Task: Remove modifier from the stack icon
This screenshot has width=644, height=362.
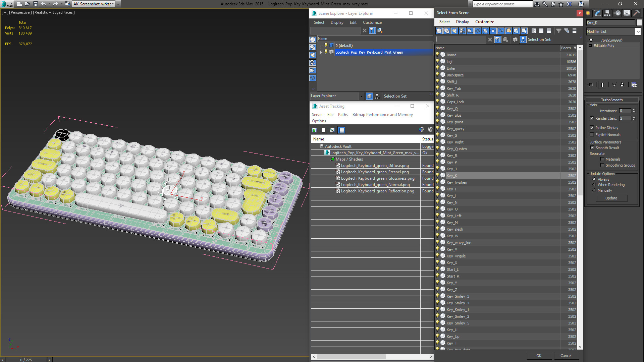Action: click(622, 85)
